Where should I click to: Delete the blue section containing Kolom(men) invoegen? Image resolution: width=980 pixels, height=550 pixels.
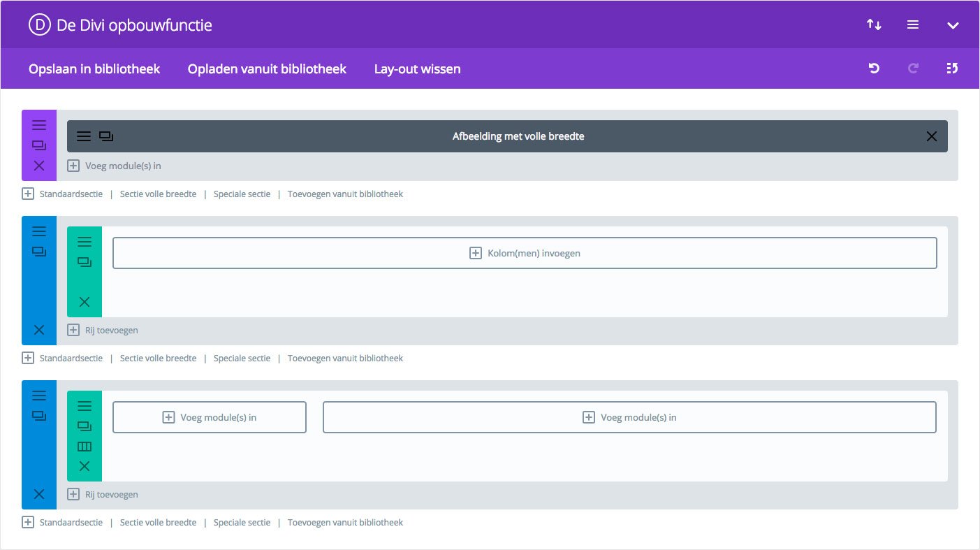(39, 330)
